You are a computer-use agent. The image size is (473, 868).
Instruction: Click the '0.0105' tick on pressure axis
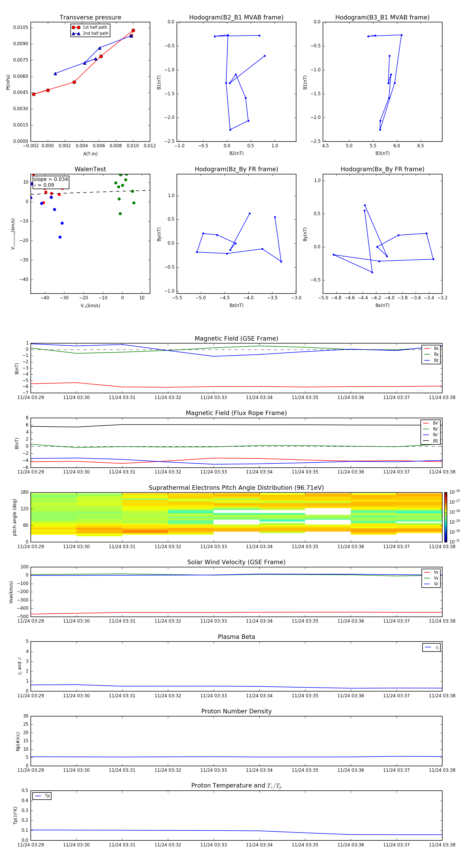click(21, 27)
